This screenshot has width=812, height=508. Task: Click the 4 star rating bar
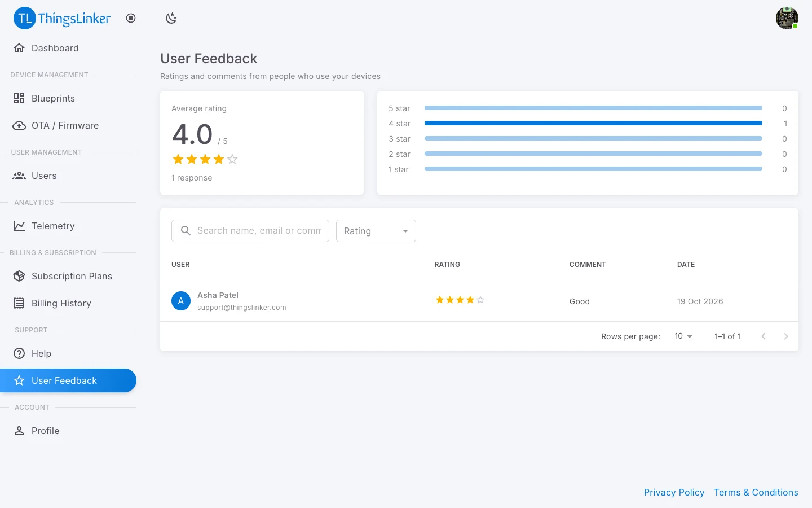point(593,123)
